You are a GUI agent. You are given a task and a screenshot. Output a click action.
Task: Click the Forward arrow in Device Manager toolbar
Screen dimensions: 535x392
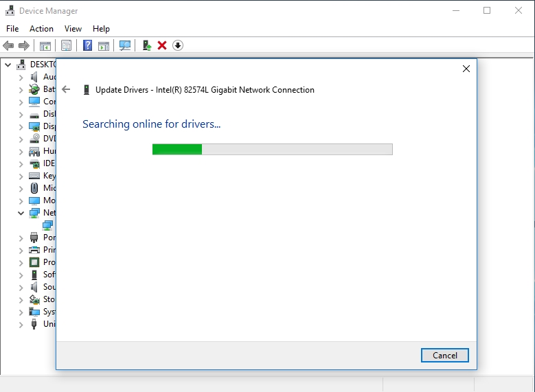click(x=24, y=45)
